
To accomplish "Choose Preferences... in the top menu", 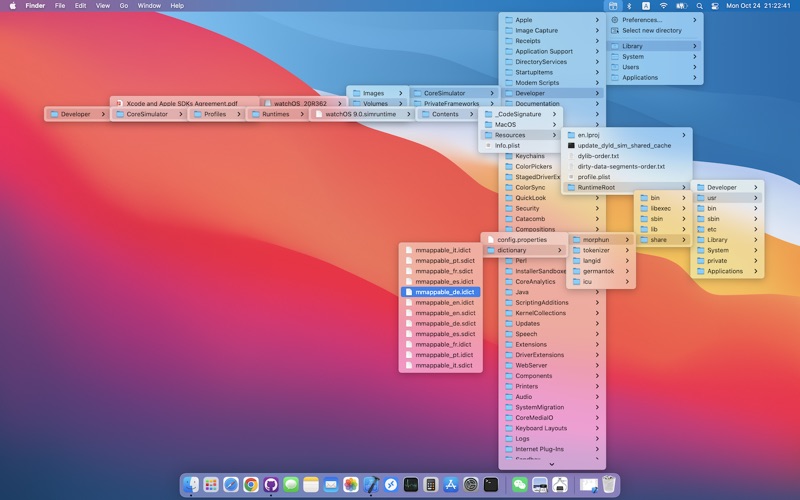I will (655, 20).
